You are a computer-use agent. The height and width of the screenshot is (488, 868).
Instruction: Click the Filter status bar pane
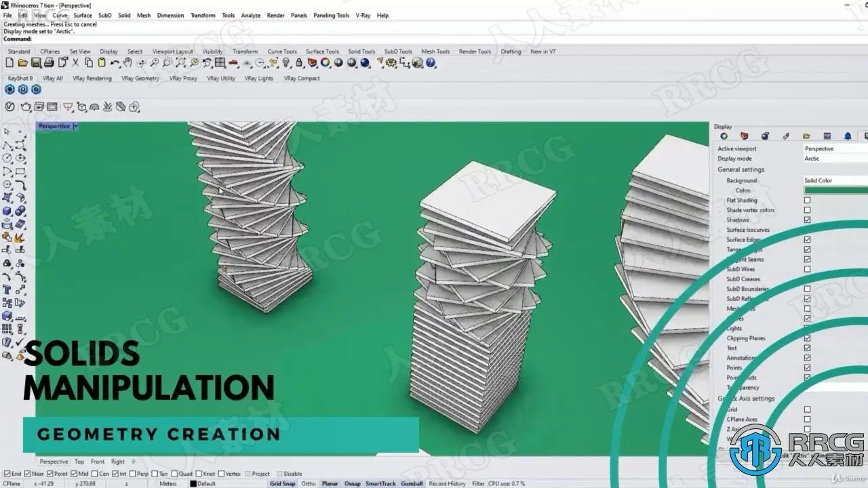coord(479,484)
